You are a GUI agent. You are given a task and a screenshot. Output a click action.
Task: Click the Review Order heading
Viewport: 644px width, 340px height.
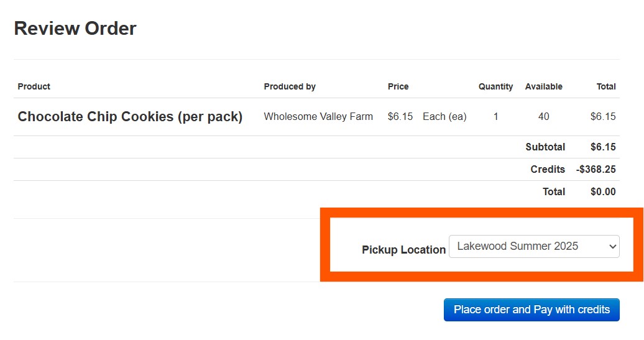coord(75,29)
